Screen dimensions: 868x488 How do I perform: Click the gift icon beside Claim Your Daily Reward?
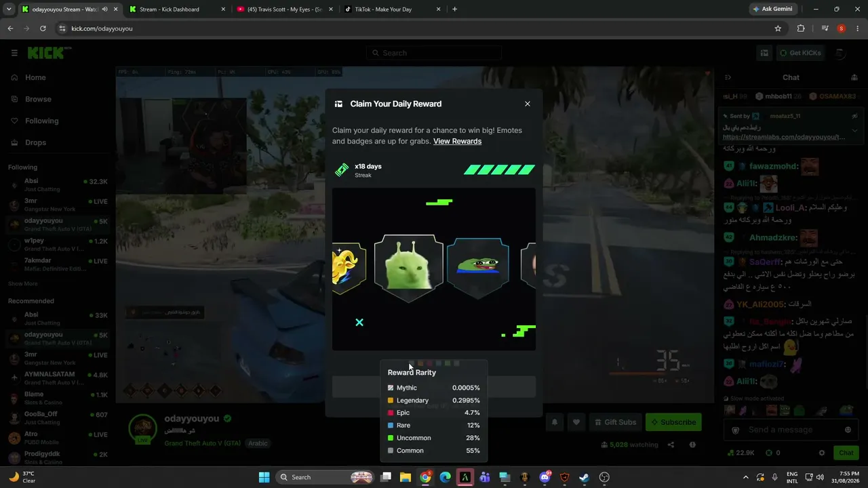pos(338,104)
